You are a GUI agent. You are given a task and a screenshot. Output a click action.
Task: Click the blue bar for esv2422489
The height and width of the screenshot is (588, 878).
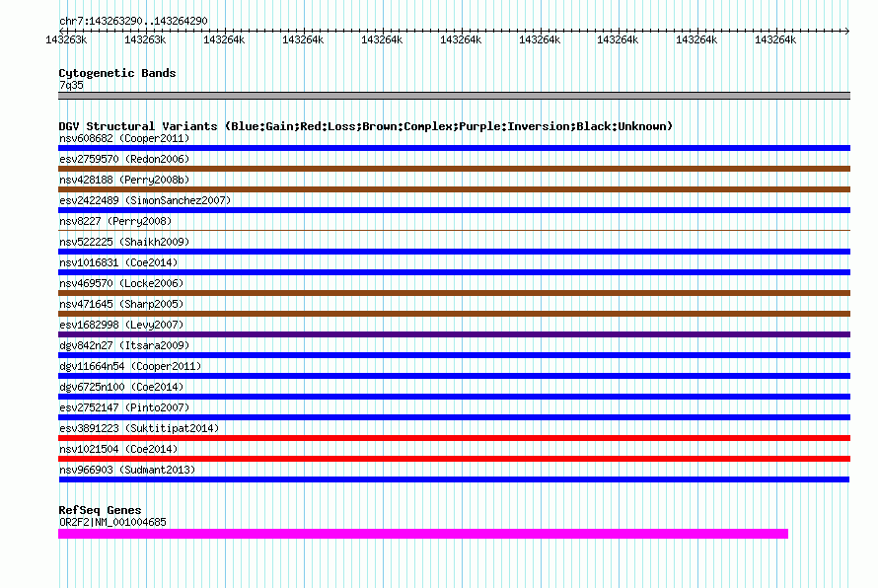tap(454, 210)
